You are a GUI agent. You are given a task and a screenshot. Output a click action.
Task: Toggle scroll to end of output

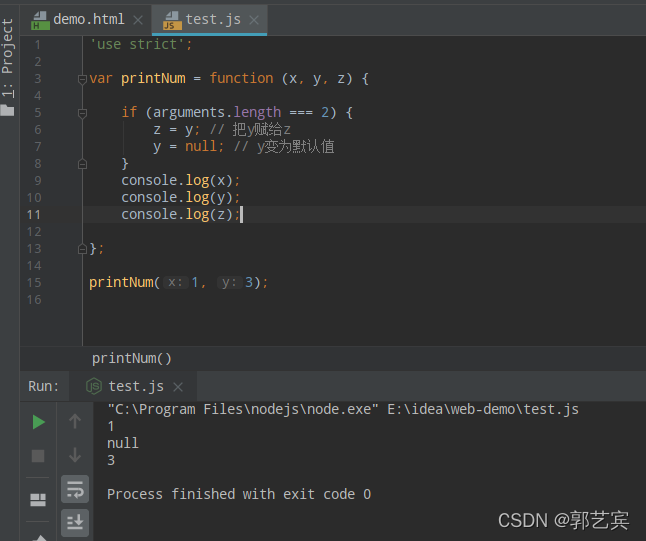(x=75, y=523)
